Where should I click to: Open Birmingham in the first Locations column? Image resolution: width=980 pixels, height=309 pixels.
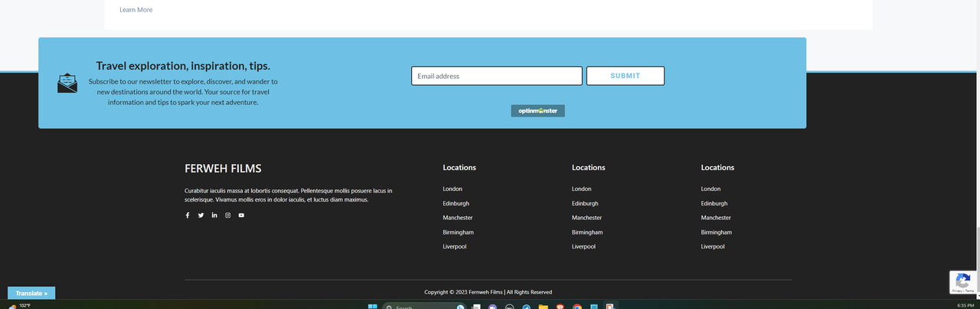459,232
